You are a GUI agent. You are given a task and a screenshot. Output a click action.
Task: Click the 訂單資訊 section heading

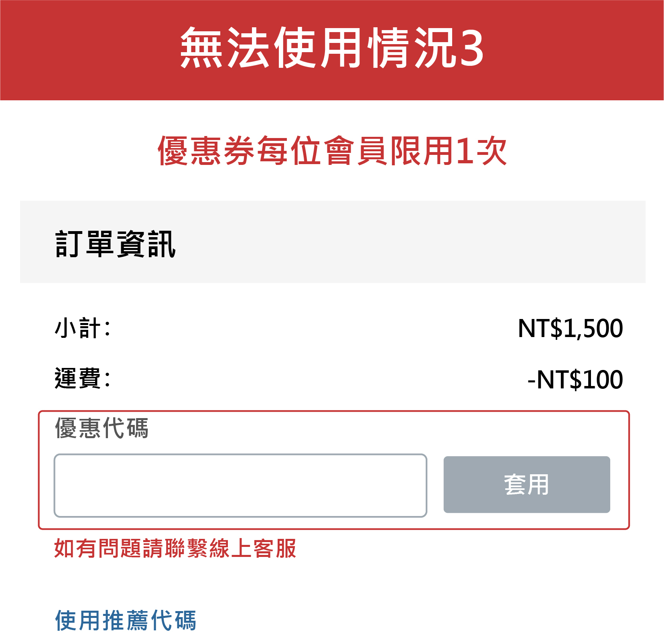pyautogui.click(x=116, y=244)
